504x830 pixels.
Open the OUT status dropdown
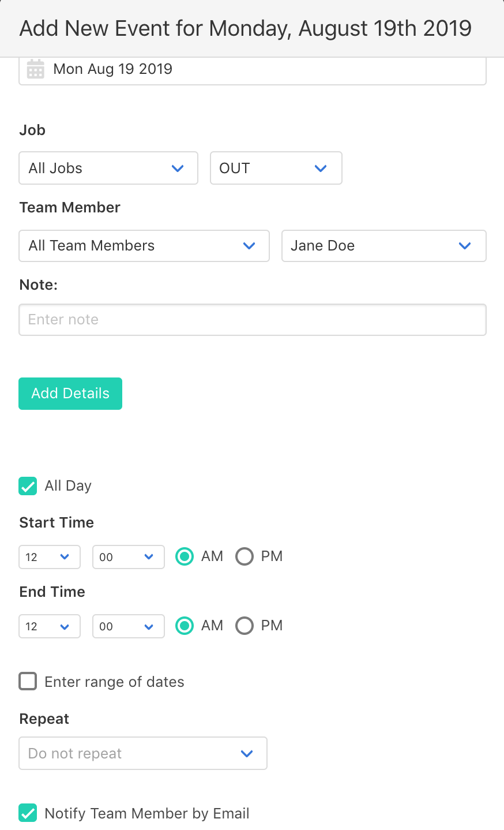[x=276, y=168]
